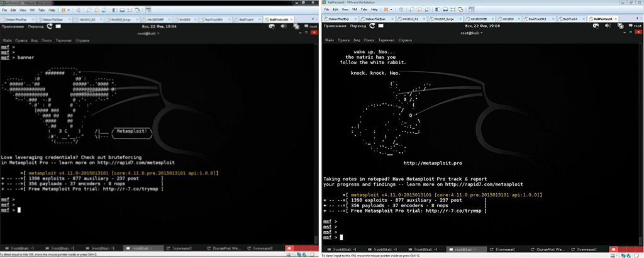Enter full screen mode in left VMware window

coord(130,10)
